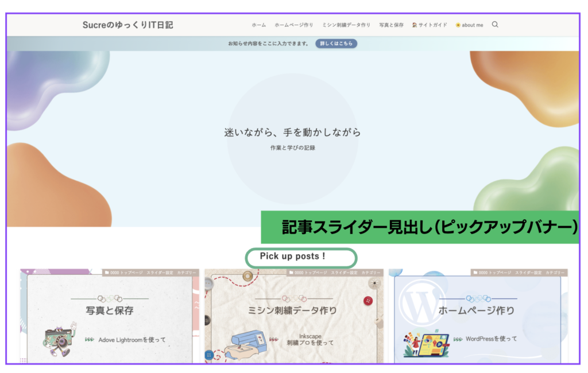Click folder icon on ホームページ作り card label
This screenshot has height=373, width=588.
coord(475,273)
